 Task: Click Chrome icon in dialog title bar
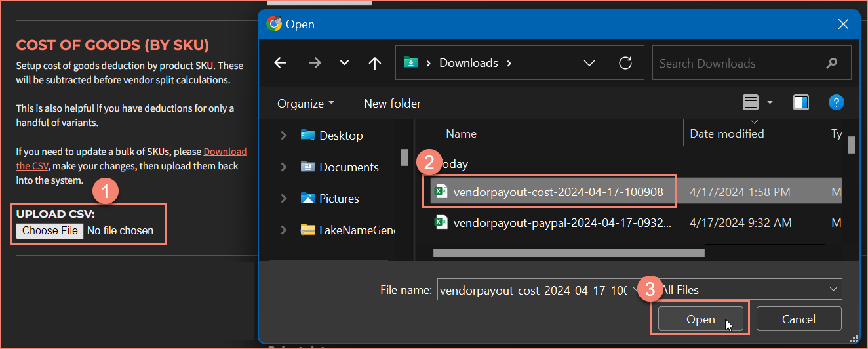point(274,24)
